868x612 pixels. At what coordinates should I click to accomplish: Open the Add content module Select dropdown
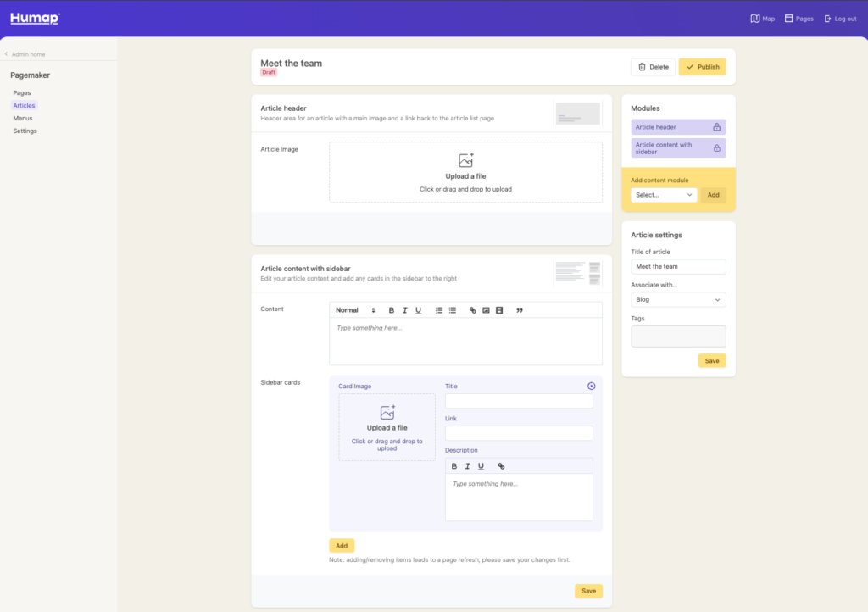tap(664, 195)
